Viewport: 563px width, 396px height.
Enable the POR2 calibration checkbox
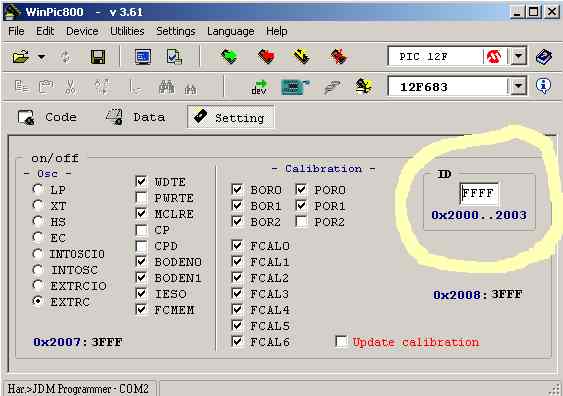pos(301,222)
